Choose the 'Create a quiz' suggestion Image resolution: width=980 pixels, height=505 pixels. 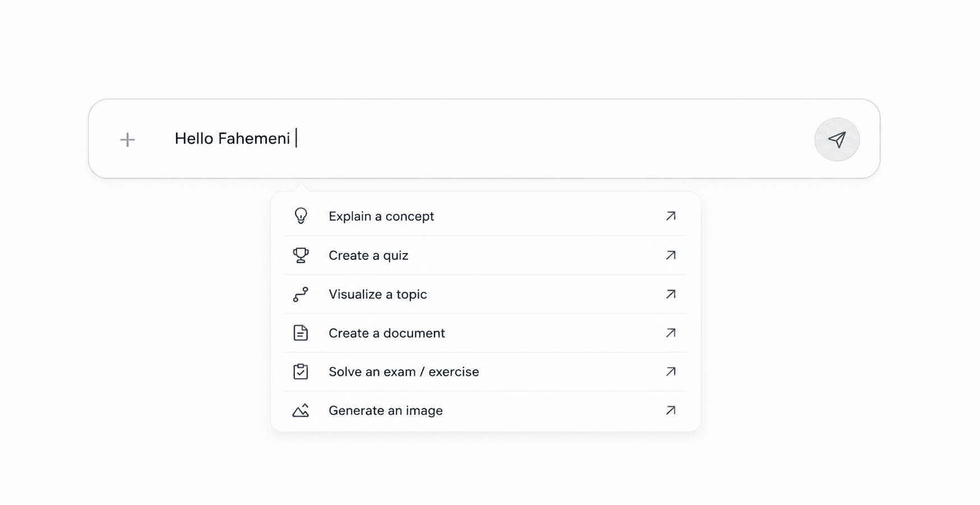coord(486,255)
